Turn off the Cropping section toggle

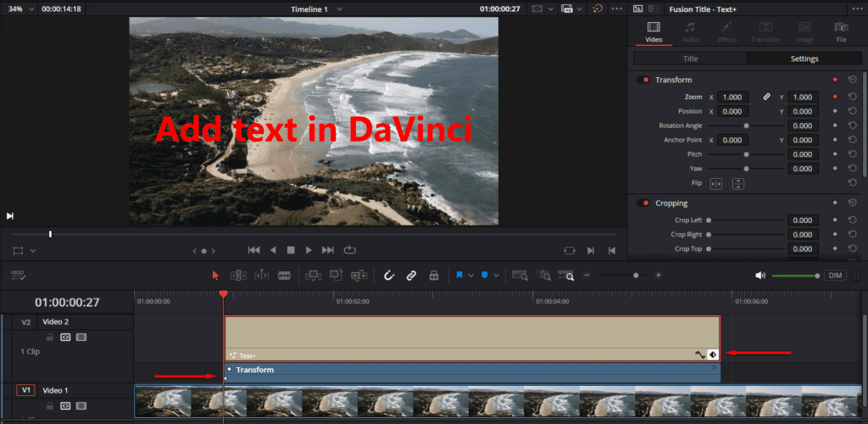[x=643, y=204]
